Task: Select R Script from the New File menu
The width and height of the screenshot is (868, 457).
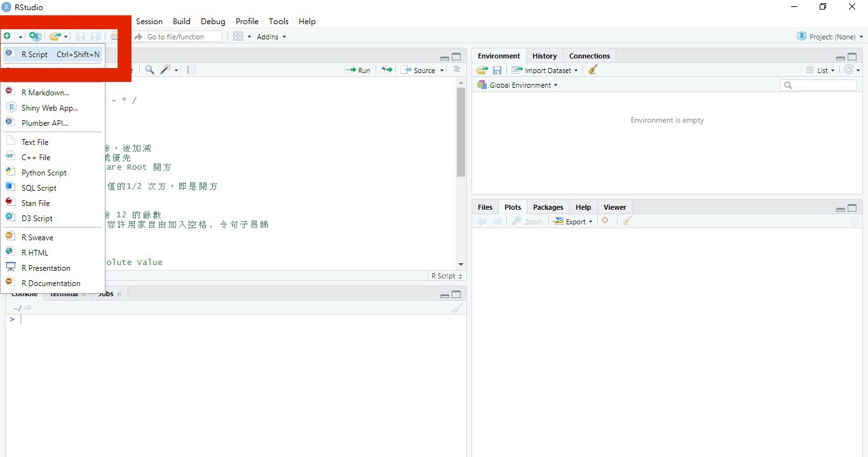Action: [53, 55]
